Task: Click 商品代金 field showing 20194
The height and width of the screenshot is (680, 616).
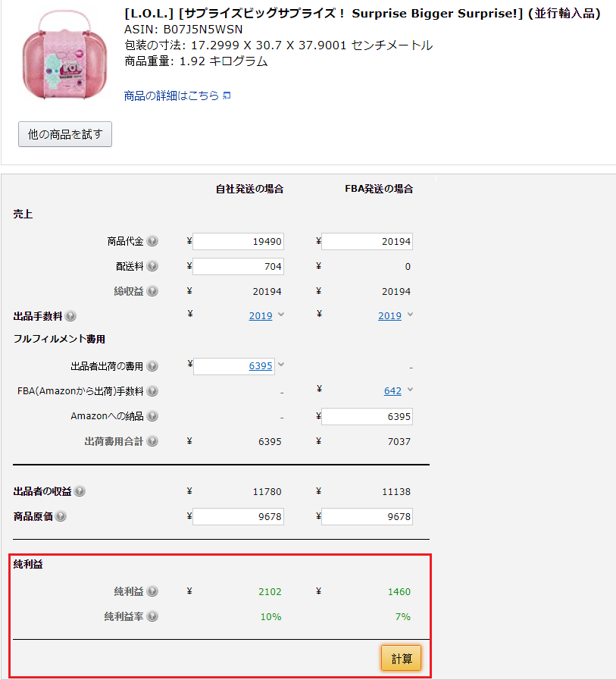Action: point(367,241)
